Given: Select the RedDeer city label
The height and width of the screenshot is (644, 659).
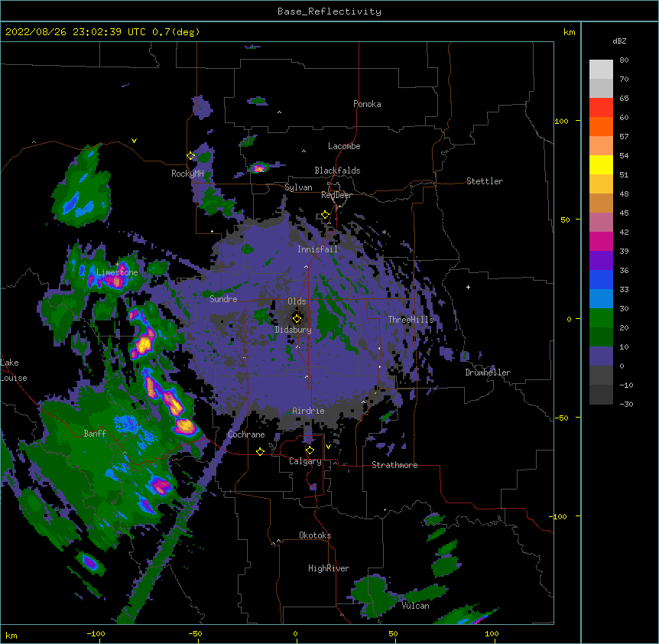Looking at the screenshot, I should tap(336, 195).
